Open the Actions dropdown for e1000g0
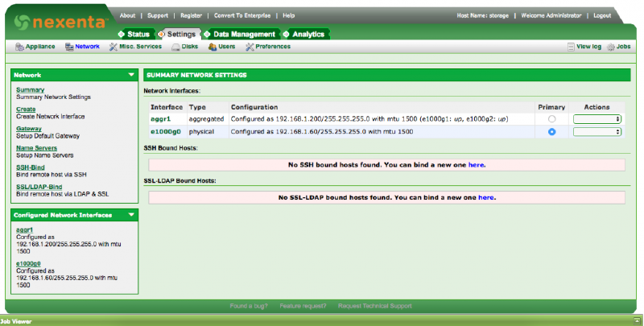The height and width of the screenshot is (326, 644). point(597,131)
